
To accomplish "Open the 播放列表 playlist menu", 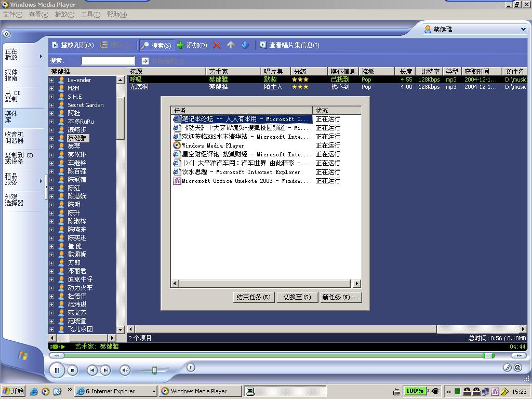I will click(73, 45).
